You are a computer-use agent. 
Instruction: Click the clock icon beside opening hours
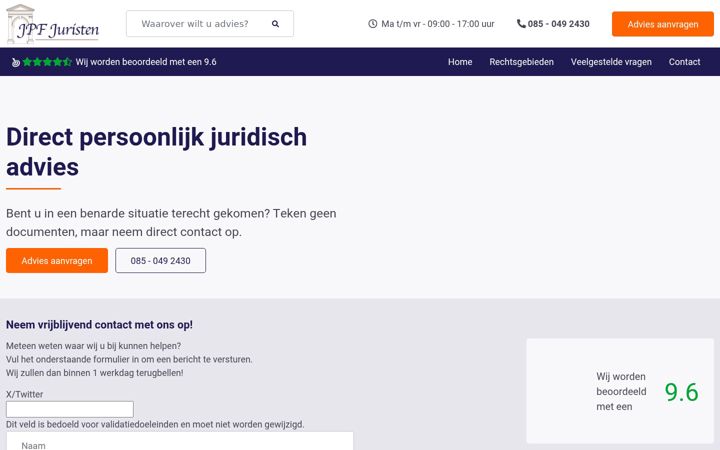372,24
